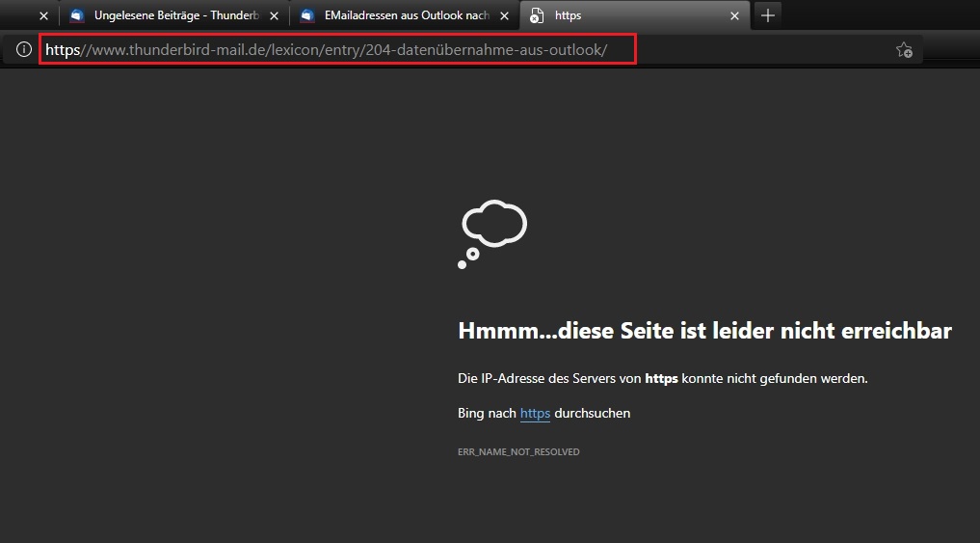Screen dimensions: 980x543
Task: Add this page to favorites with star icon
Action: point(903,50)
